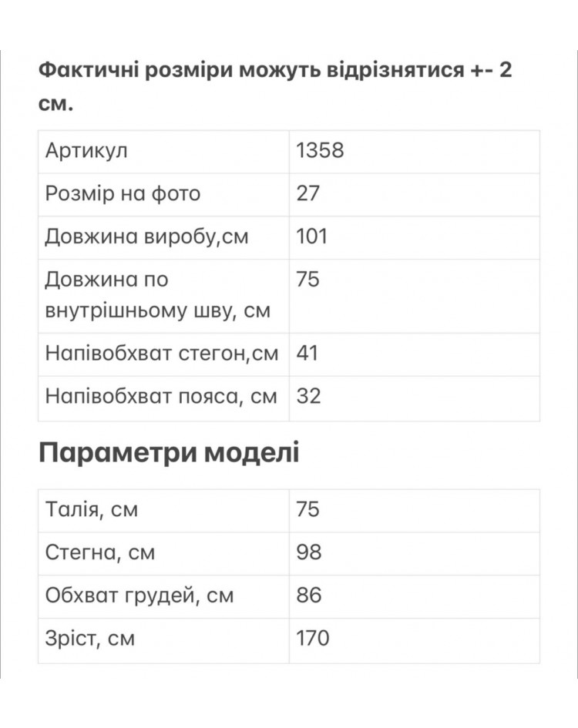
Task: Click the Зріст, см label
Action: pos(90,639)
